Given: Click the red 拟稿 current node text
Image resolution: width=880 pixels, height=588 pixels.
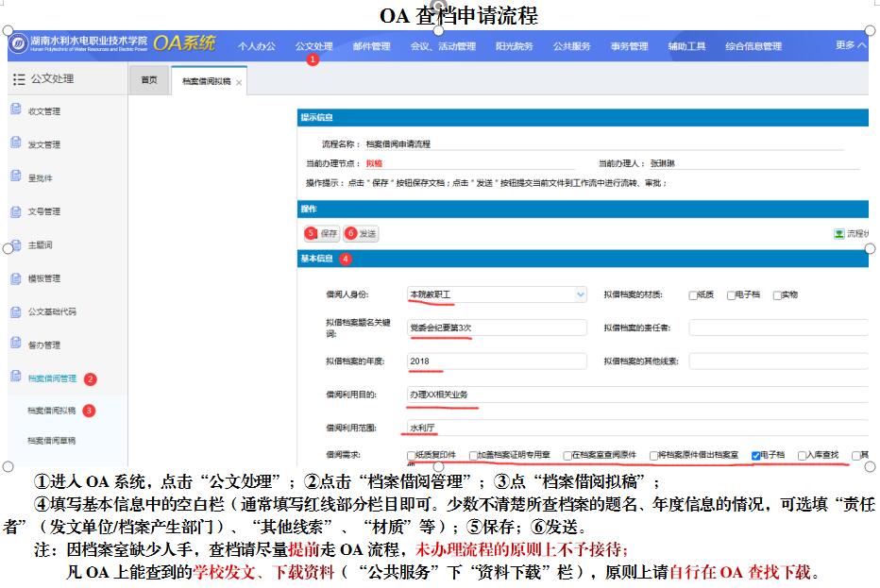Looking at the screenshot, I should pos(374,164).
